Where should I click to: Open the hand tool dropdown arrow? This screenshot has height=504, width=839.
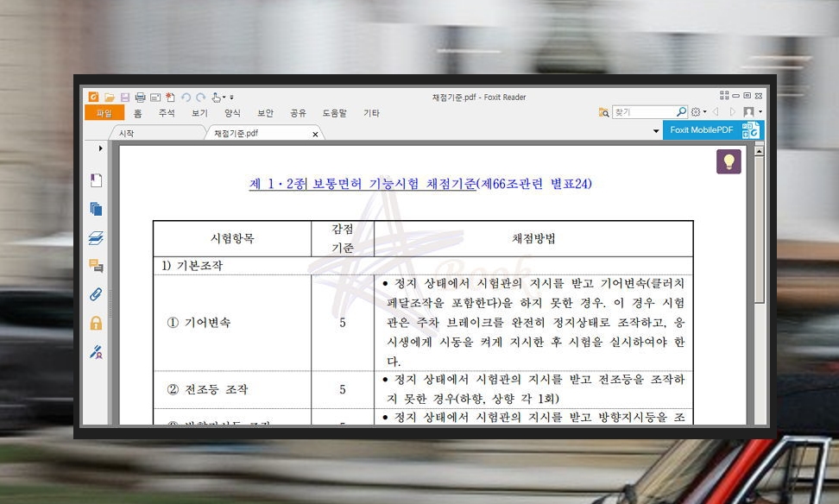224,98
